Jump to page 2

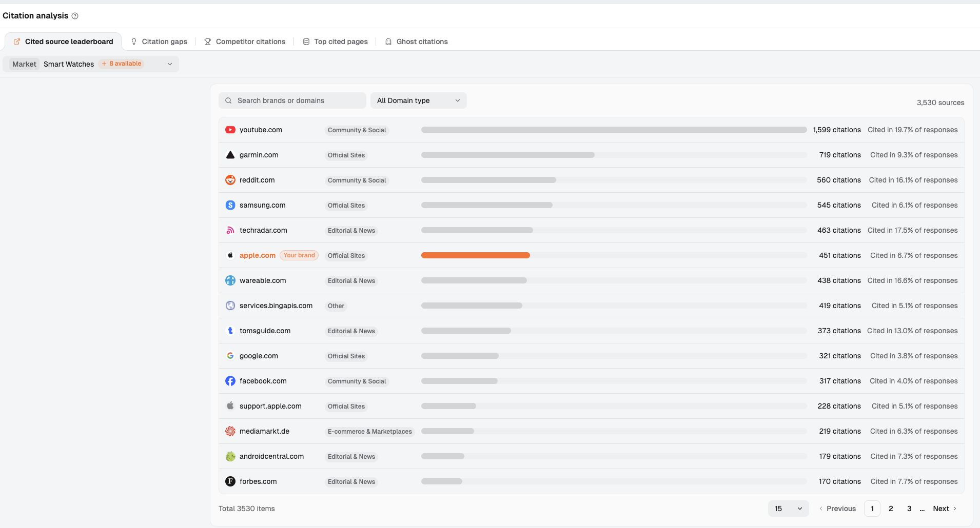[x=891, y=509]
